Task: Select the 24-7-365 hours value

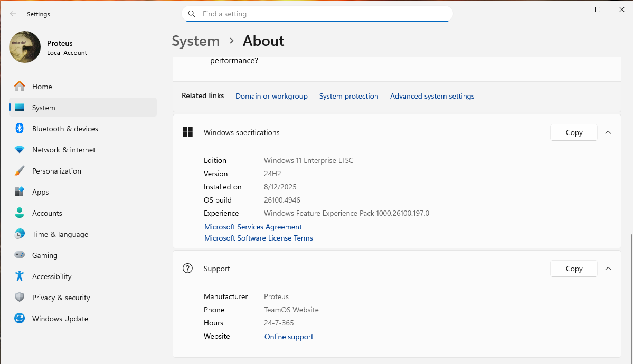Action: point(279,323)
